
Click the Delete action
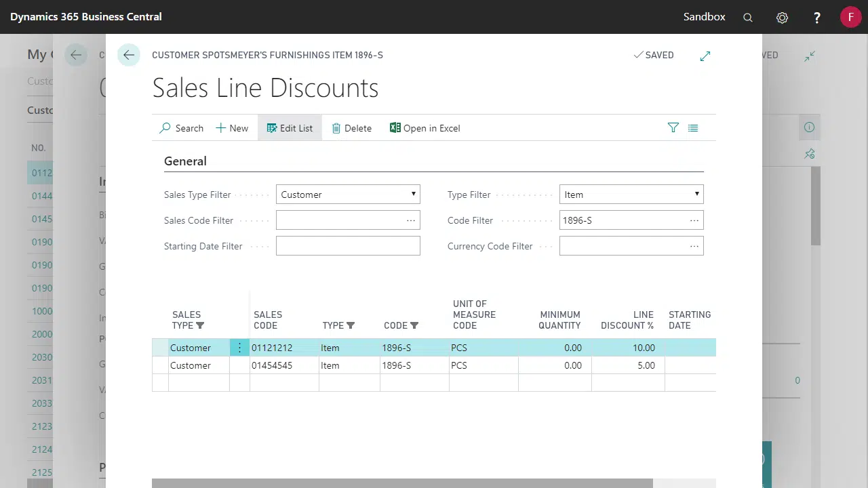point(351,128)
